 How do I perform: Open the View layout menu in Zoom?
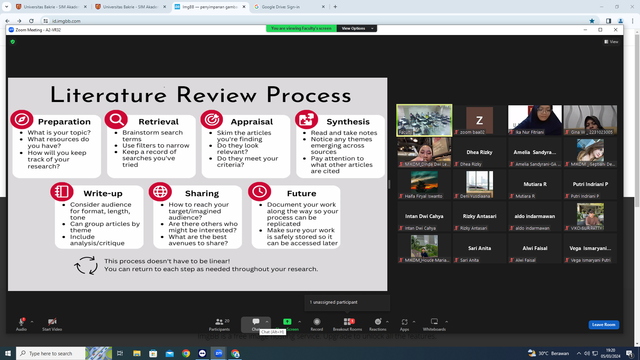click(x=611, y=42)
